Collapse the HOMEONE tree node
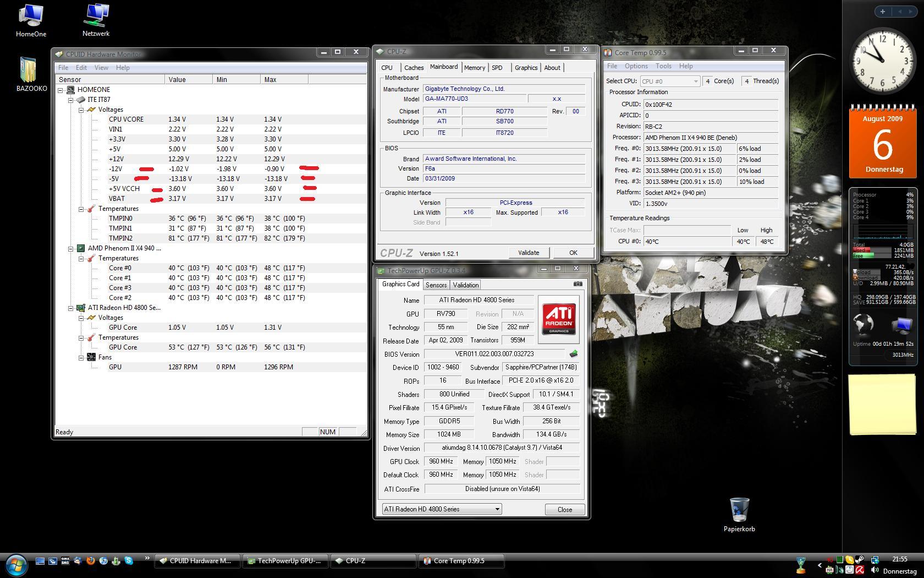 click(x=61, y=90)
